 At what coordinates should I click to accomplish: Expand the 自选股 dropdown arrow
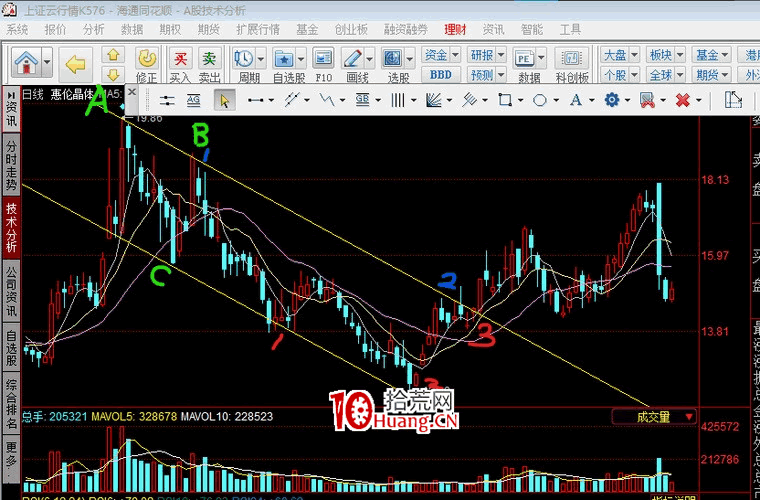(x=301, y=60)
